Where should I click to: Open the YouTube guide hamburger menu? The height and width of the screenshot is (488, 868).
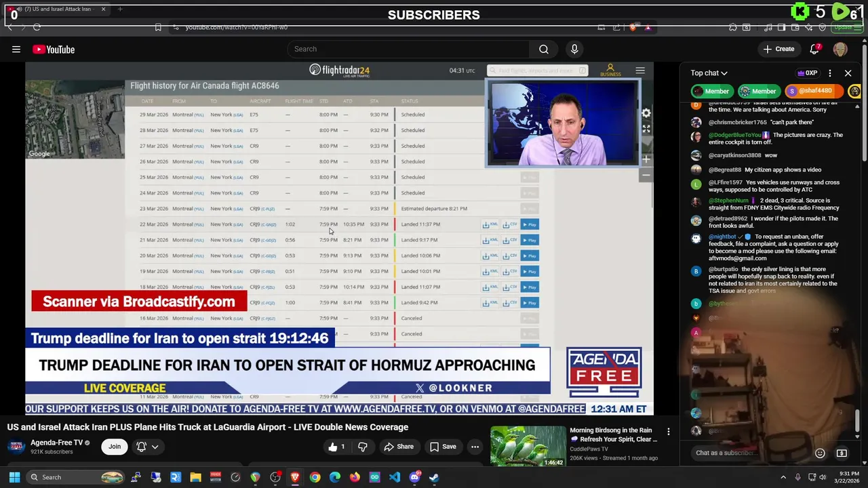point(16,49)
